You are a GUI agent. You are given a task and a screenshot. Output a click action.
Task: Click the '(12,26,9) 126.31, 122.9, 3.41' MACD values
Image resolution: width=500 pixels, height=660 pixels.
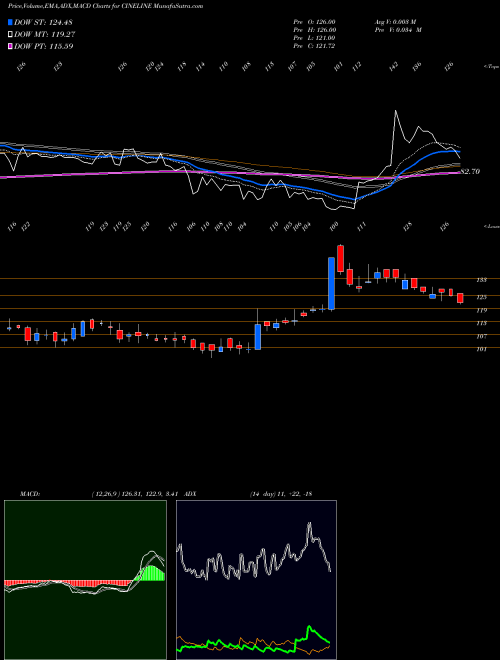pyautogui.click(x=136, y=494)
